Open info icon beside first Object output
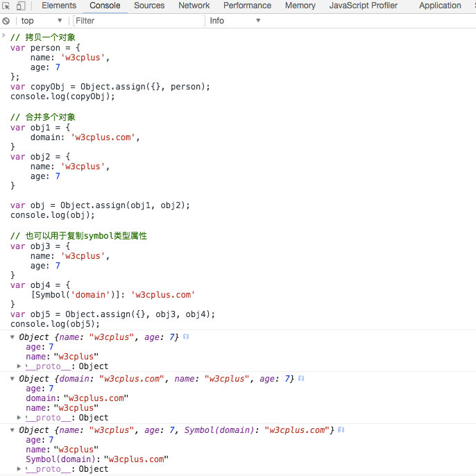Image resolution: width=476 pixels, height=476 pixels. click(x=186, y=337)
